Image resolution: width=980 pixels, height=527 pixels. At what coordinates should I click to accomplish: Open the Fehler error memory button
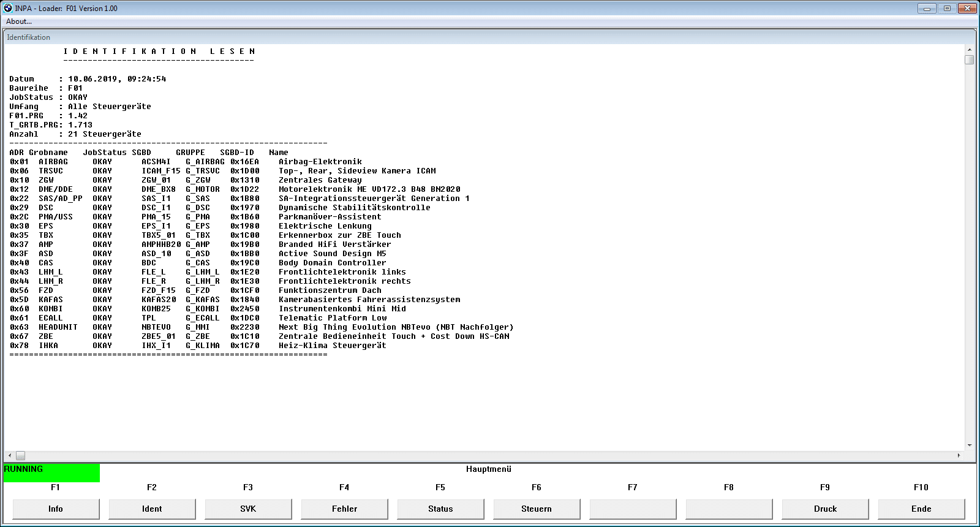[344, 509]
